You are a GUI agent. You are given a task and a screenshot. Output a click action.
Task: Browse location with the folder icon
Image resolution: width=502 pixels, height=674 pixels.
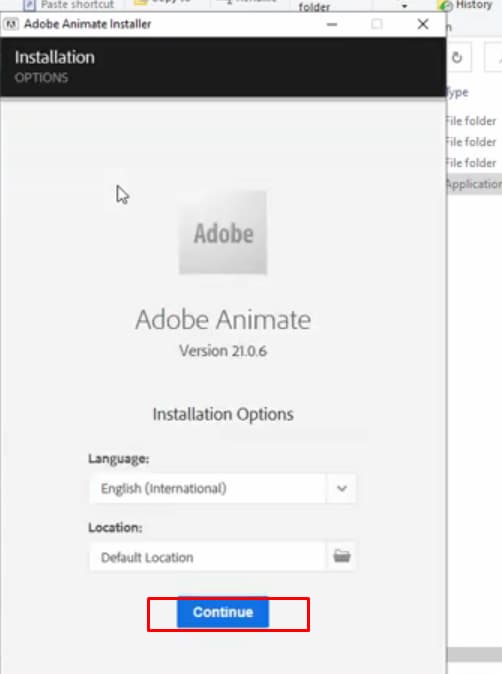342,556
